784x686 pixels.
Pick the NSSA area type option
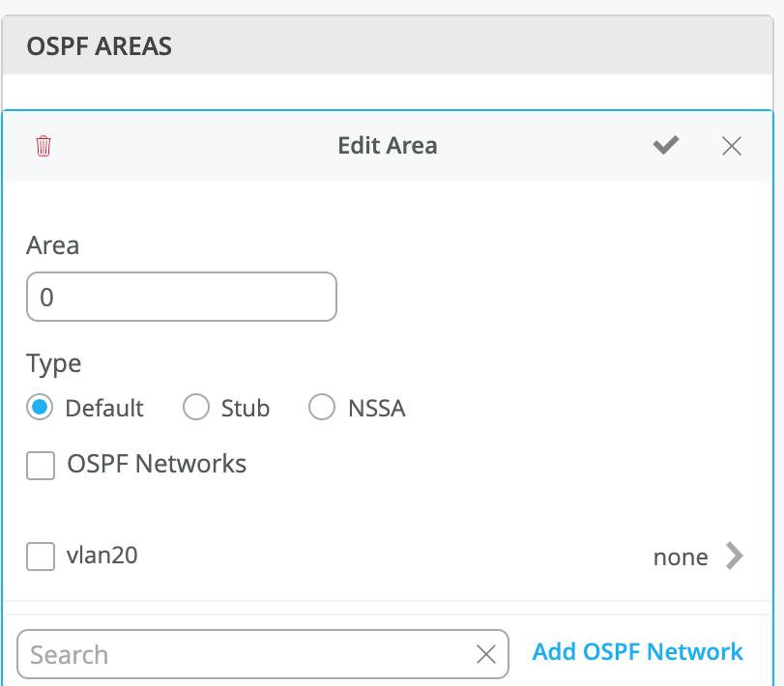[322, 408]
